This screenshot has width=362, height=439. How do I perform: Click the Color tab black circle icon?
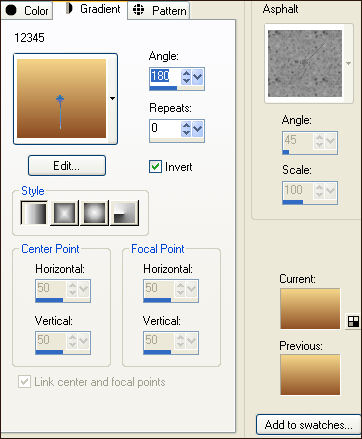11,10
